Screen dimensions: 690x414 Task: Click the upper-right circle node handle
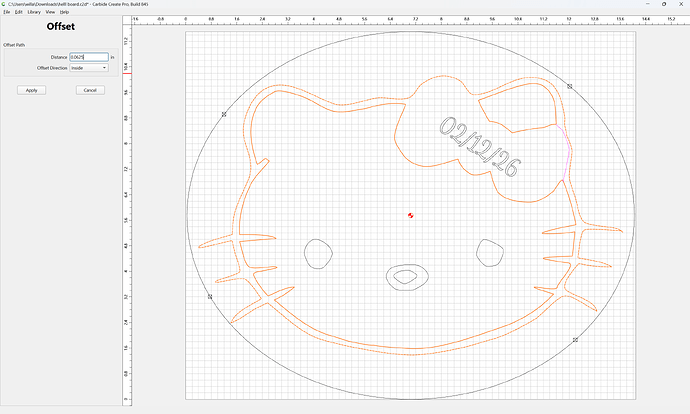(569, 86)
